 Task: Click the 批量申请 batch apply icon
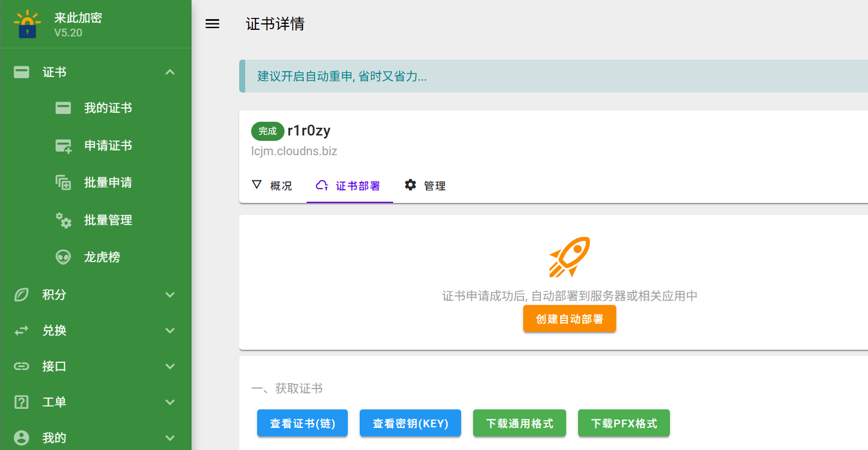[x=63, y=182]
